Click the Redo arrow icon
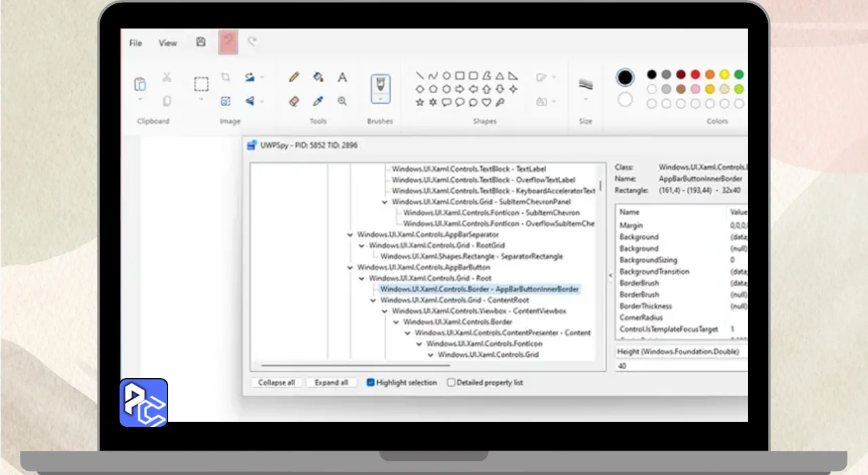 (252, 42)
